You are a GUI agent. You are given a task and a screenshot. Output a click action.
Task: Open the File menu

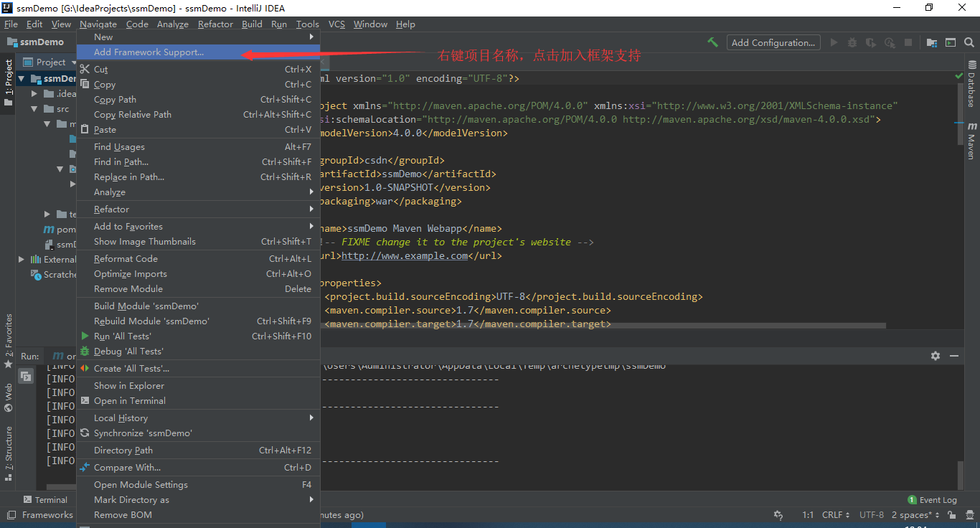[x=11, y=24]
